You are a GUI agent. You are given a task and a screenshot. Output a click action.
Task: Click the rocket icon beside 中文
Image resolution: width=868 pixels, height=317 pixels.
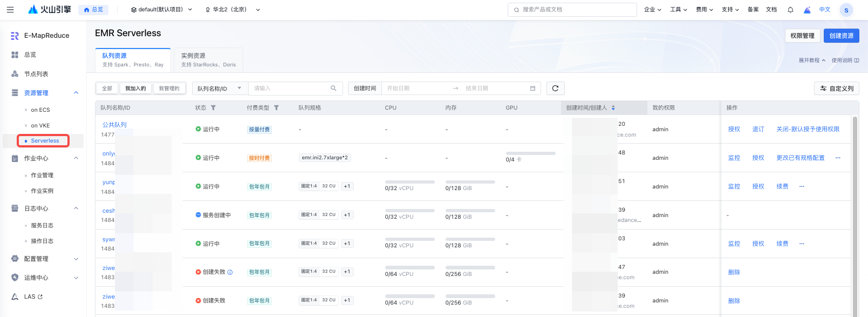[x=807, y=10]
